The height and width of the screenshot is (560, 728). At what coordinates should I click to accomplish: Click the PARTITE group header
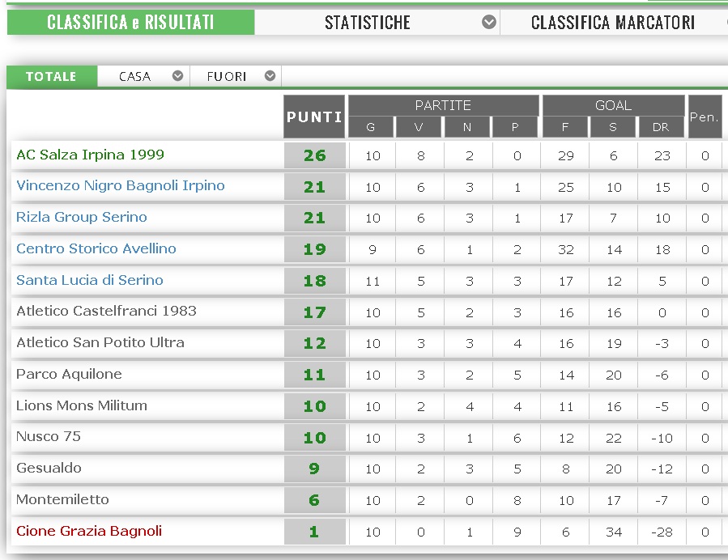coord(443,105)
